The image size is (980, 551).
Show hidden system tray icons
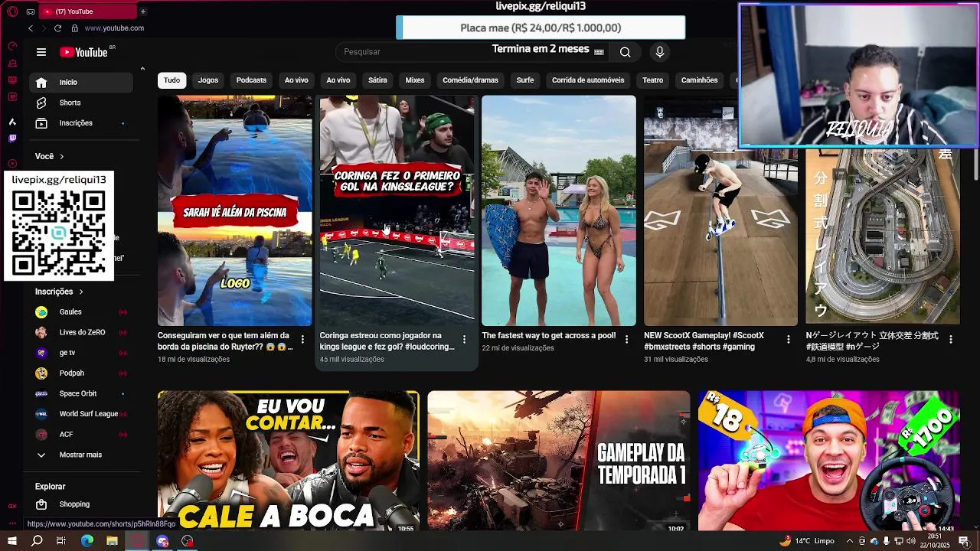tap(849, 541)
